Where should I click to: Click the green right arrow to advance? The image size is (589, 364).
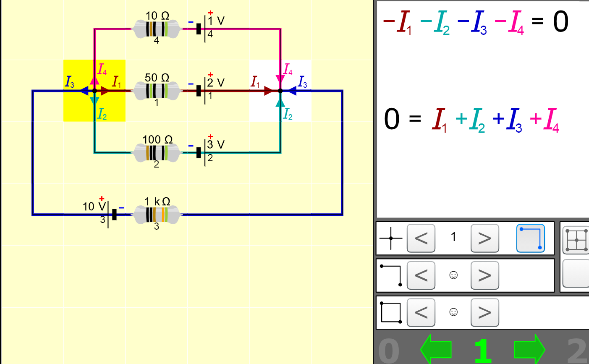tap(529, 349)
